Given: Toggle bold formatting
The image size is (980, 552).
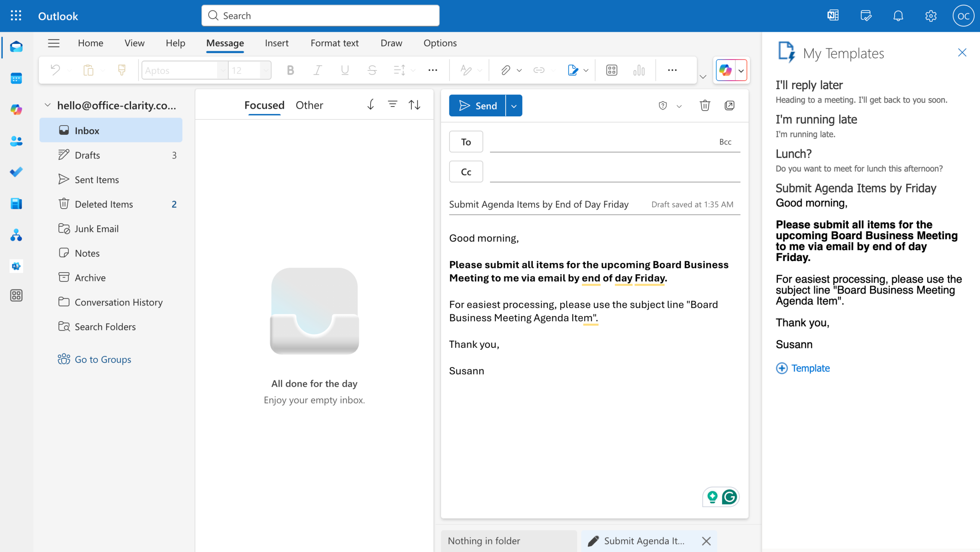Looking at the screenshot, I should pyautogui.click(x=290, y=70).
